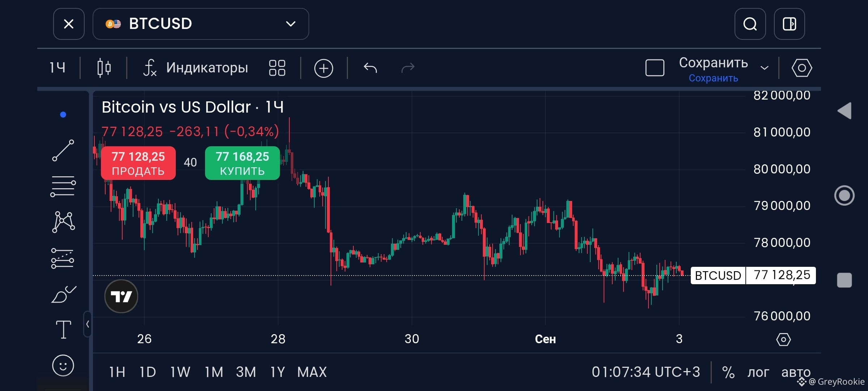Image resolution: width=868 pixels, height=391 pixels.
Task: Switch to the 1M time range
Action: click(x=214, y=372)
